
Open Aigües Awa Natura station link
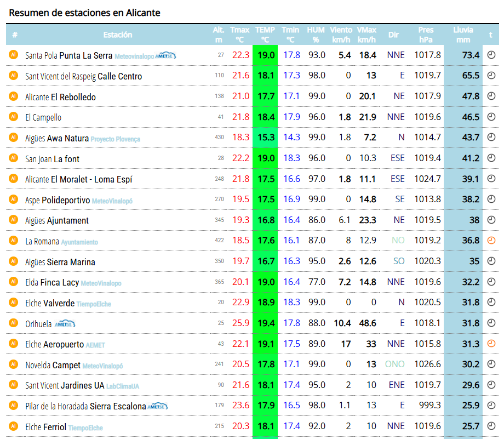(x=57, y=138)
